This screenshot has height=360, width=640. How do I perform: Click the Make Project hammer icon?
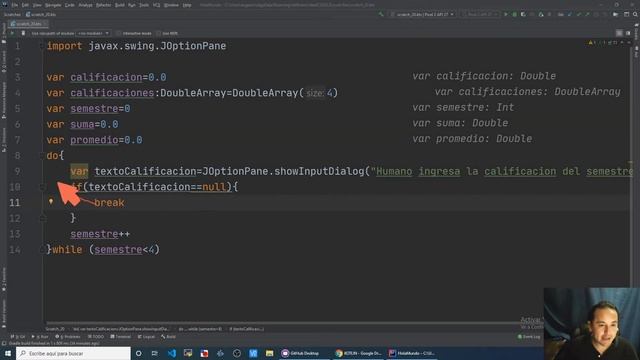pos(381,14)
